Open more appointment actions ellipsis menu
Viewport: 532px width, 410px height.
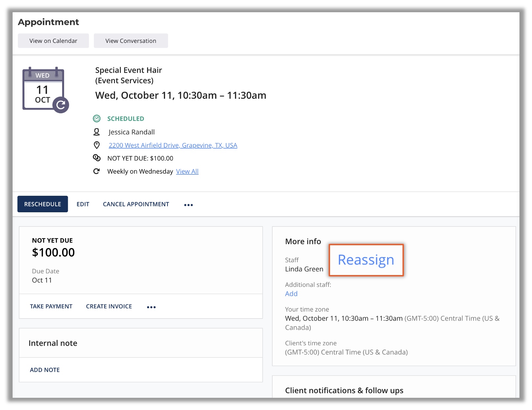188,205
